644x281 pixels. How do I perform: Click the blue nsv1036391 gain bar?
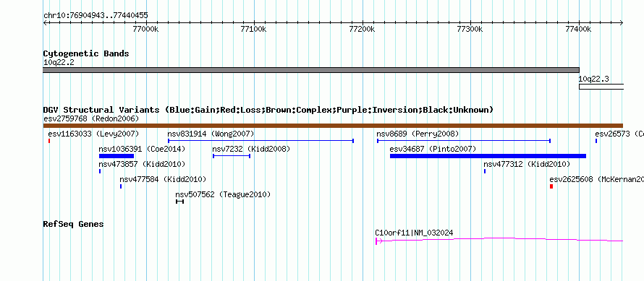click(116, 156)
